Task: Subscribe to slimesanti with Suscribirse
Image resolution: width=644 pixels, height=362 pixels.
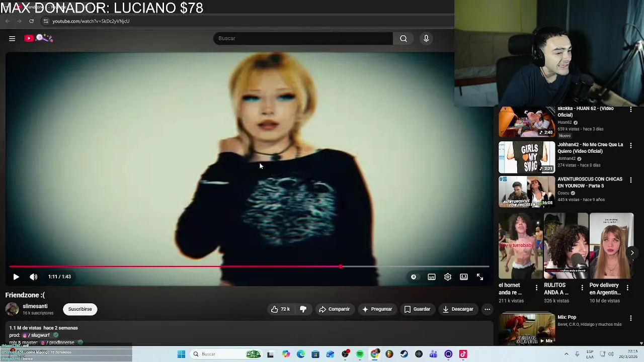Action: (x=80, y=309)
